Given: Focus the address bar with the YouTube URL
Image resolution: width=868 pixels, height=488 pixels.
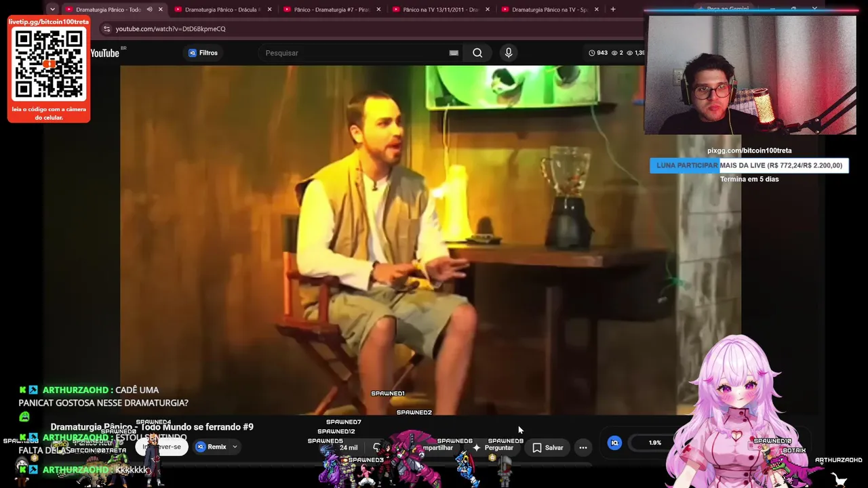Looking at the screenshot, I should 373,29.
